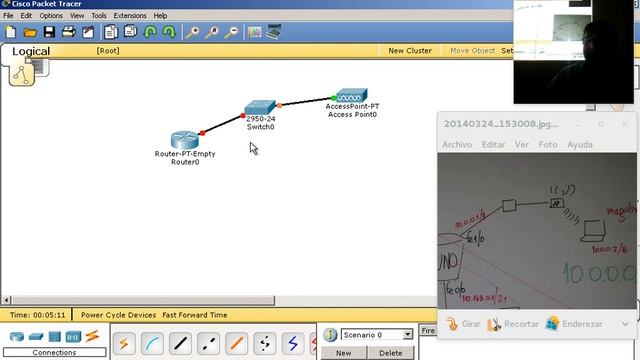Image resolution: width=640 pixels, height=360 pixels.
Task: Select the Logical workspace tab
Action: 31,51
